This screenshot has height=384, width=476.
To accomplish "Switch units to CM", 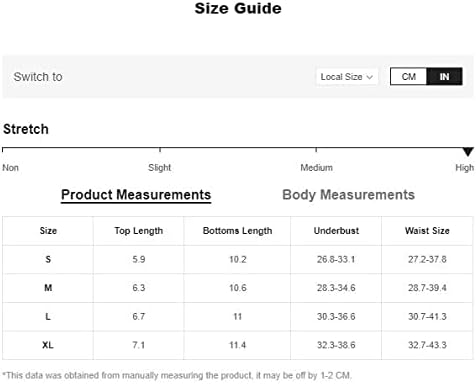I will 408,77.
